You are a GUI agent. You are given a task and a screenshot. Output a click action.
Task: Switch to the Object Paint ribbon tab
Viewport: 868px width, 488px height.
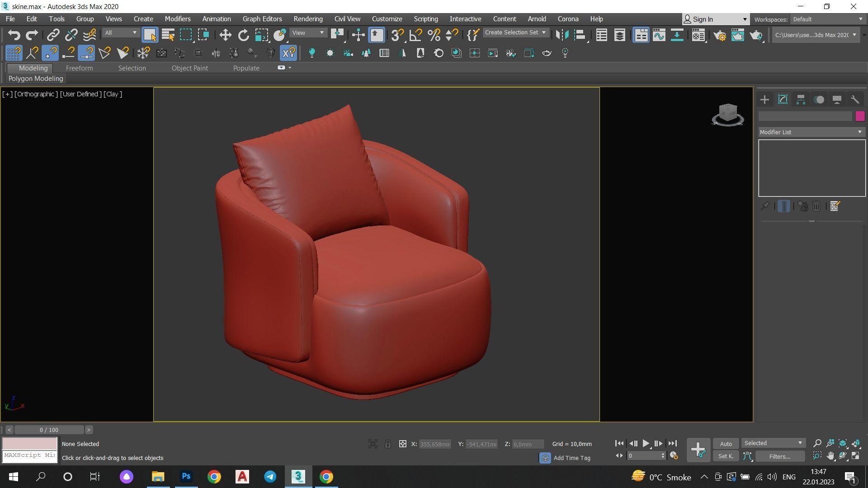190,68
